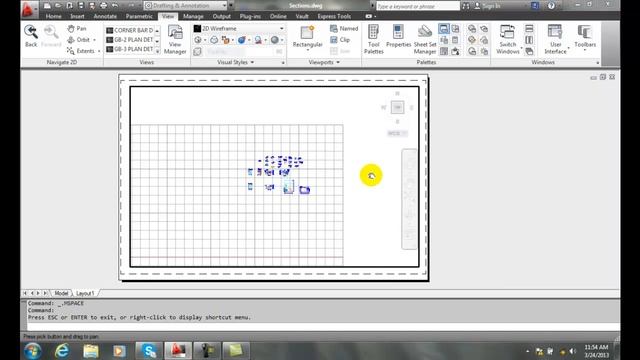Click the Undo arrow in quick access toolbar
The image size is (640, 360).
pyautogui.click(x=115, y=6)
